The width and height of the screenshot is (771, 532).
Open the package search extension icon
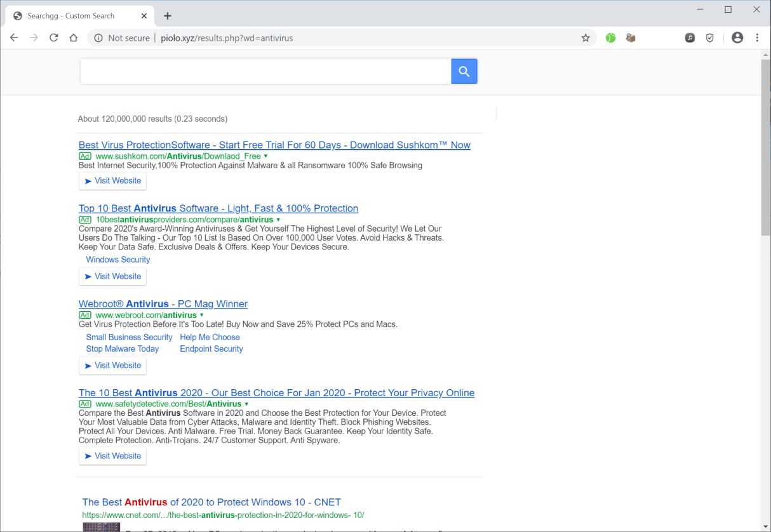[x=631, y=38]
